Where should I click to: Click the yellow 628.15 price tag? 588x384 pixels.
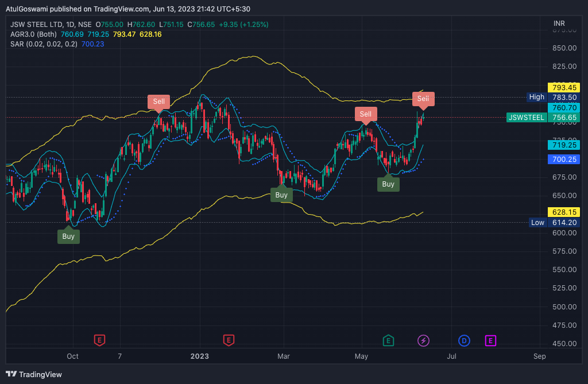click(x=564, y=212)
